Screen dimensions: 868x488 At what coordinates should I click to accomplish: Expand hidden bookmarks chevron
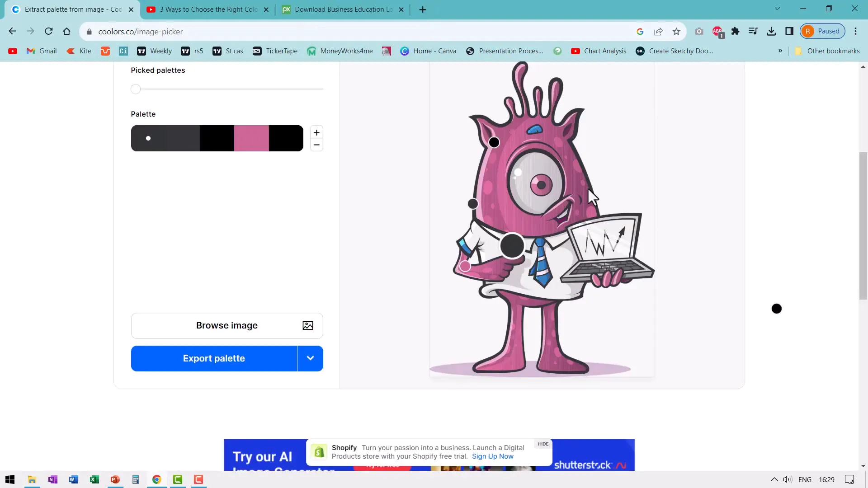click(780, 51)
